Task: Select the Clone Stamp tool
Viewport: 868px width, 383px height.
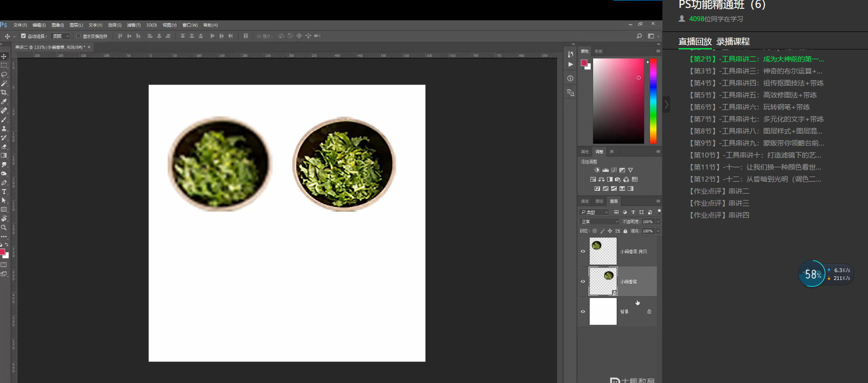Action: [4, 128]
